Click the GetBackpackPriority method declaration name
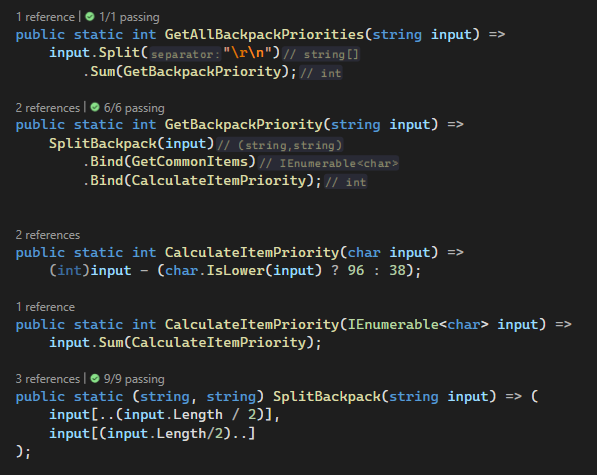This screenshot has height=475, width=597. [244, 125]
